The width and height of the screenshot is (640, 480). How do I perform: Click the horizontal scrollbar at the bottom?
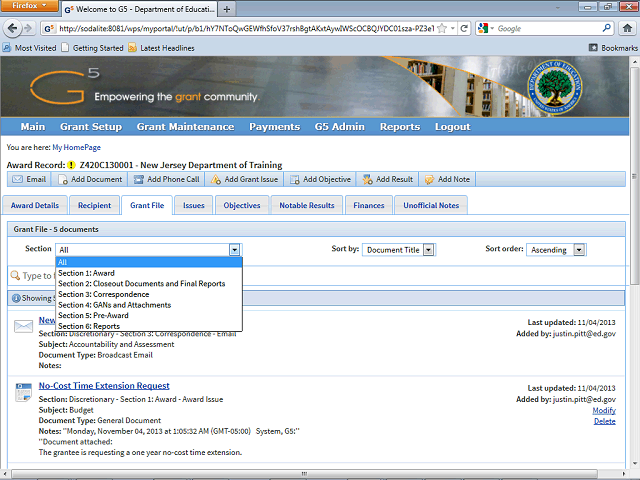coord(304,473)
